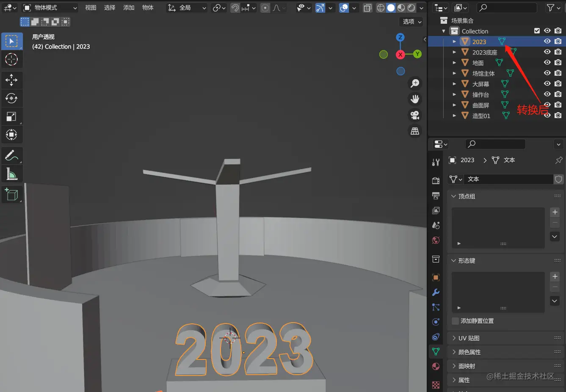Click the pan view hand icon
Viewport: 566px width, 392px height.
click(415, 99)
